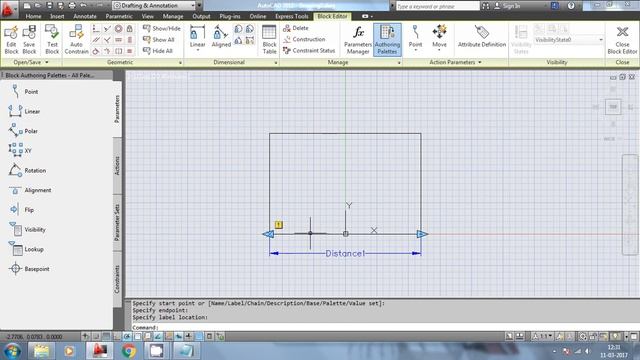Click the AutoCAD taskbar icon
Viewport: 640px width, 360px height.
[100, 351]
